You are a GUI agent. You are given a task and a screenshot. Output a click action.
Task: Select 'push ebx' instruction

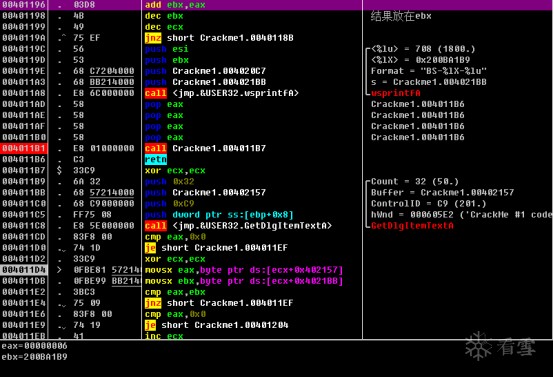coord(166,60)
